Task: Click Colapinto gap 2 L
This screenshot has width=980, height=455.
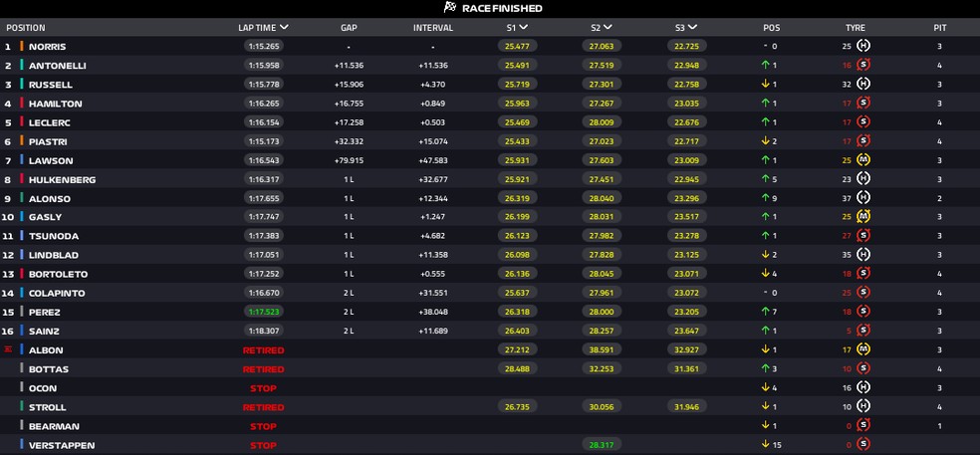Action: [349, 293]
